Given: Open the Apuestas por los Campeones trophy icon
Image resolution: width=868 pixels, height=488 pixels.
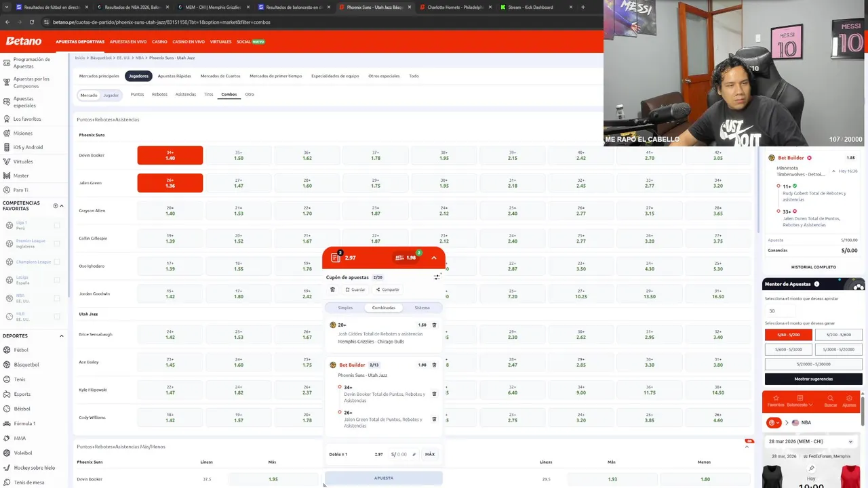Looking at the screenshot, I should pyautogui.click(x=7, y=82).
